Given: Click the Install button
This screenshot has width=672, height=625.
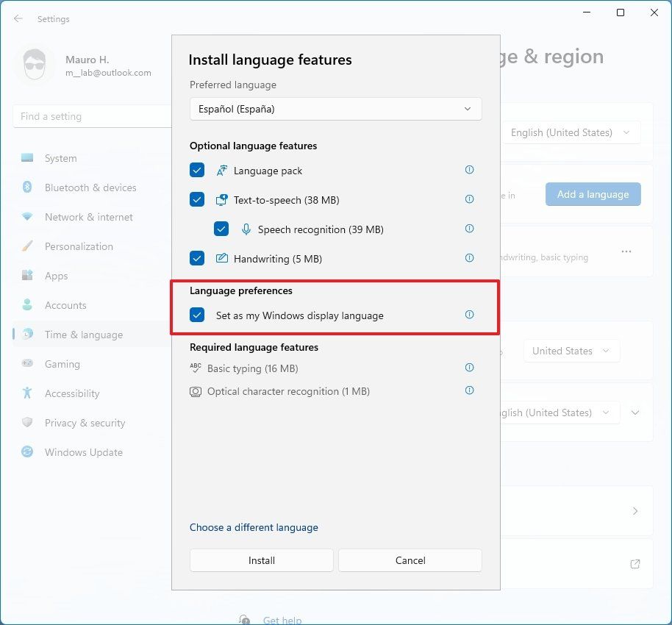Looking at the screenshot, I should (261, 560).
